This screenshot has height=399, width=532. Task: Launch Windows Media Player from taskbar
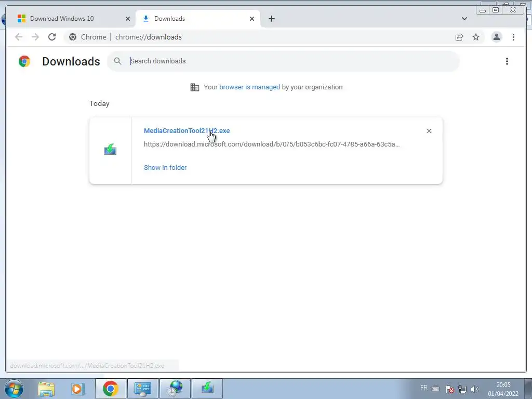[x=77, y=389]
